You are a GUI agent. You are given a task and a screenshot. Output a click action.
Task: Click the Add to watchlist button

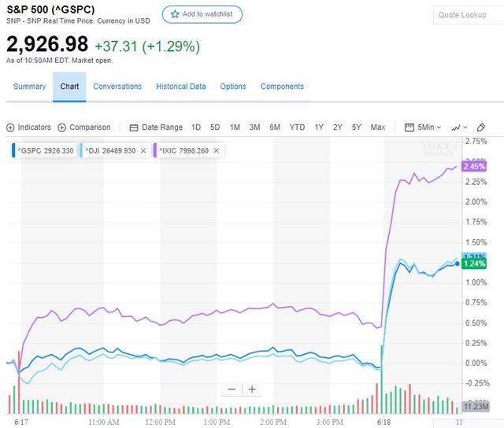point(202,14)
